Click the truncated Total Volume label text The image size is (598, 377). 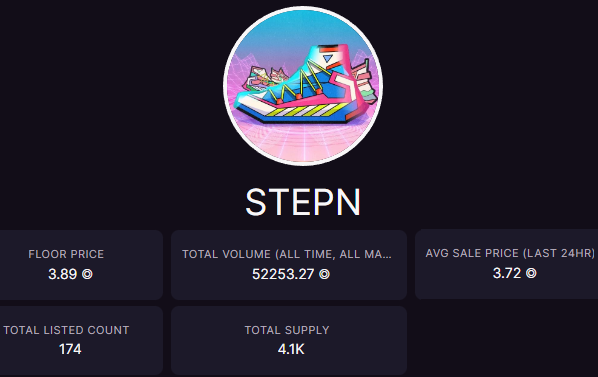pyautogui.click(x=287, y=254)
